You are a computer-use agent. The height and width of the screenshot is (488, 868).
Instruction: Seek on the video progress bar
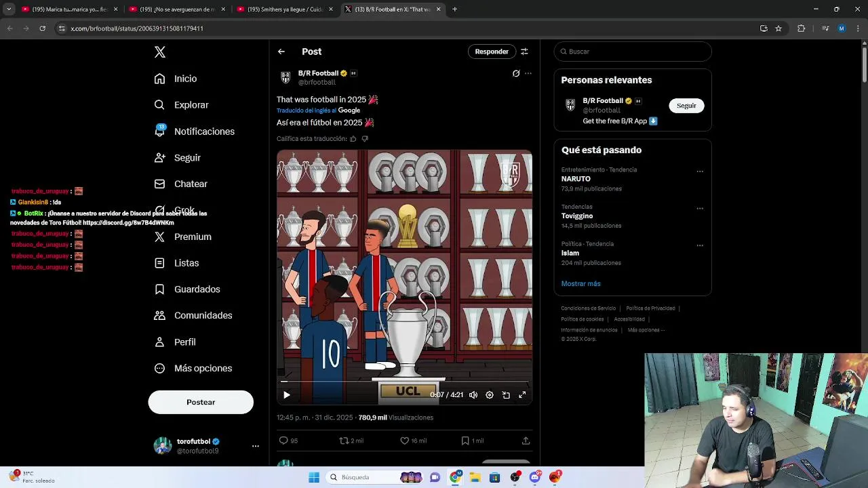point(404,382)
